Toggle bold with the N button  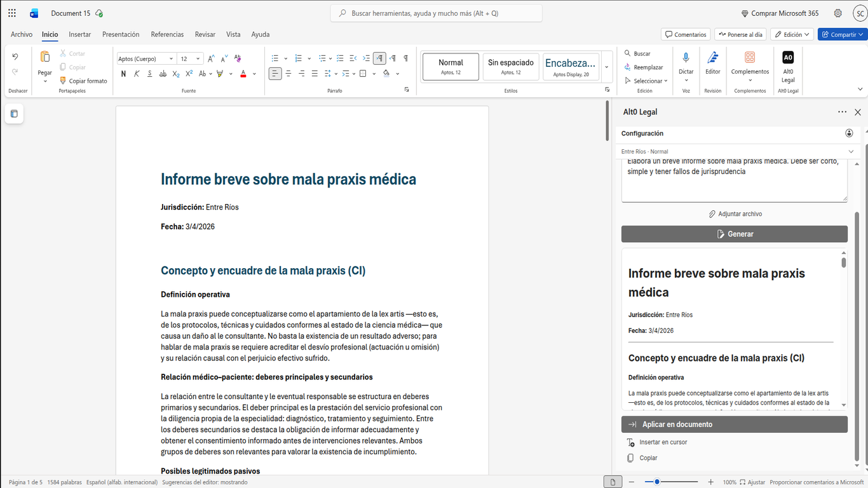coord(123,73)
